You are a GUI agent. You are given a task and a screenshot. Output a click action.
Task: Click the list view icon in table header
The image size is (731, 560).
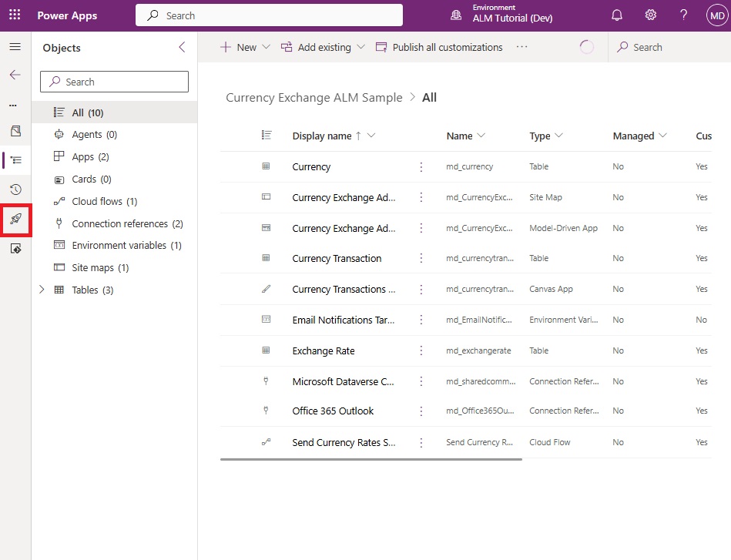click(267, 136)
